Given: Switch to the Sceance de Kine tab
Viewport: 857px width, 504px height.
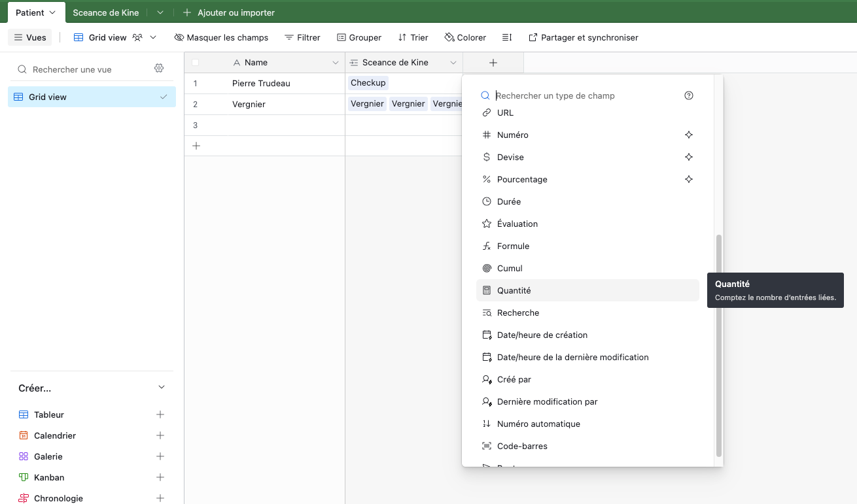Looking at the screenshot, I should pyautogui.click(x=106, y=12).
